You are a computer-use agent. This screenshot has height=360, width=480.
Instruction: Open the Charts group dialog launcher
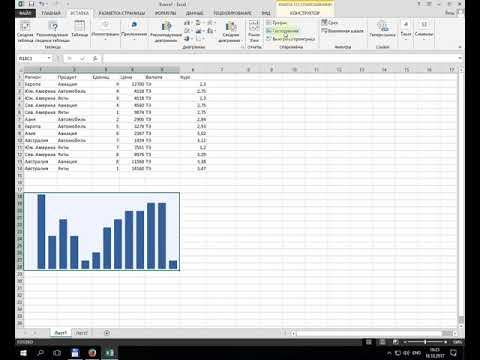point(242,47)
